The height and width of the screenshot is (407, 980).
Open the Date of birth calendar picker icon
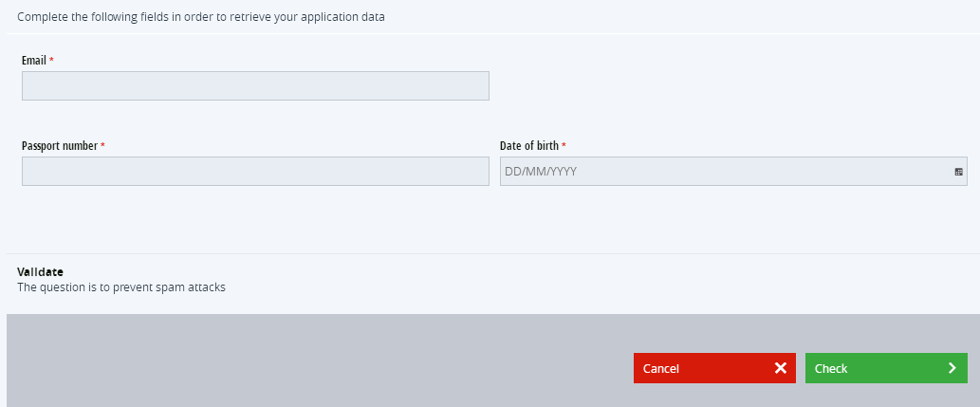(x=958, y=172)
